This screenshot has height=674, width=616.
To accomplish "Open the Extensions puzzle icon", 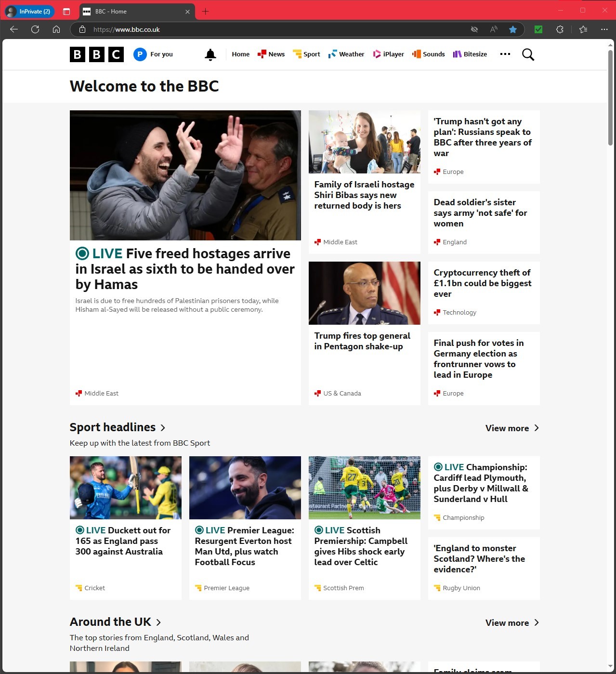I will click(x=560, y=29).
